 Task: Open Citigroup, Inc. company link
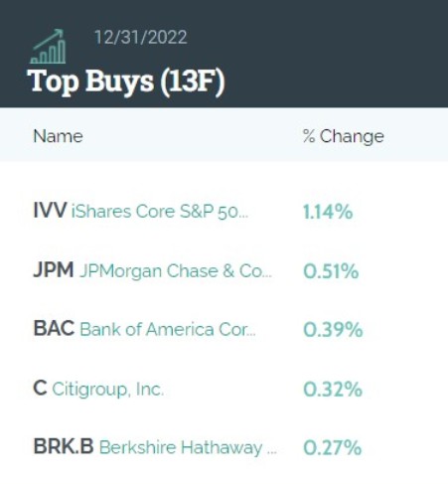(x=108, y=389)
